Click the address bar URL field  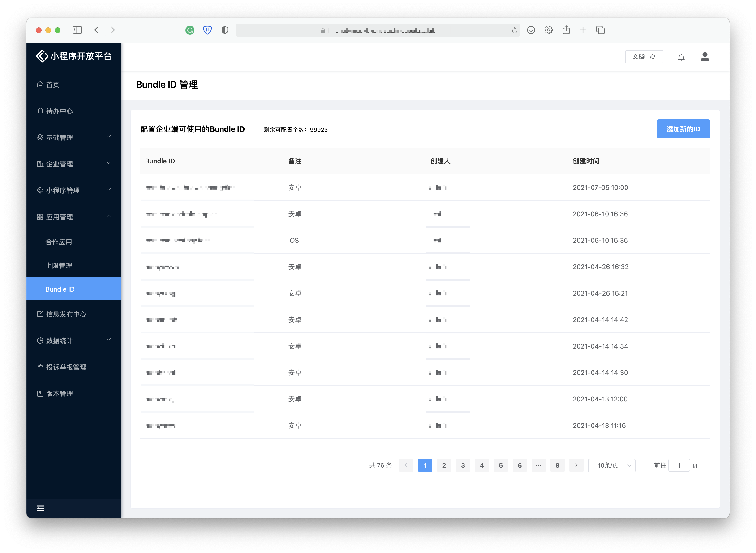point(378,30)
